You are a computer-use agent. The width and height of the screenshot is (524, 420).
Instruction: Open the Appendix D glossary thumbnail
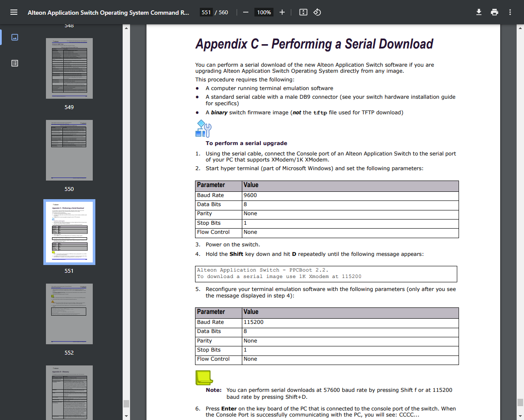(69, 392)
